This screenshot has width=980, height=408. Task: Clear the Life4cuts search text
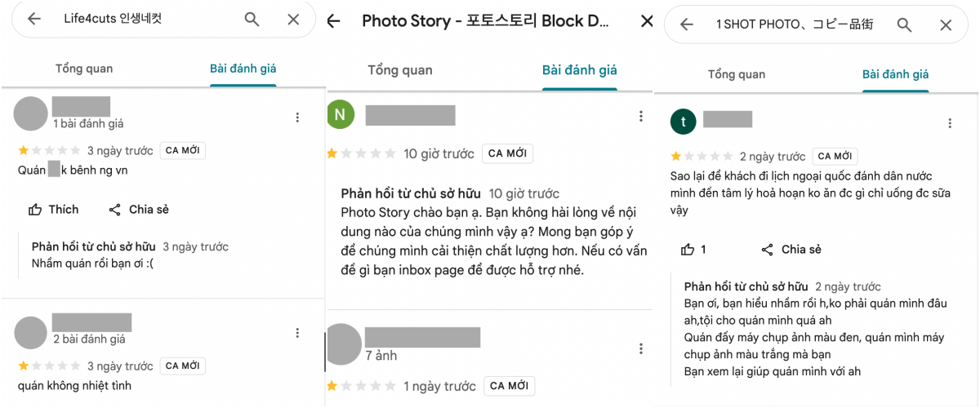[293, 19]
